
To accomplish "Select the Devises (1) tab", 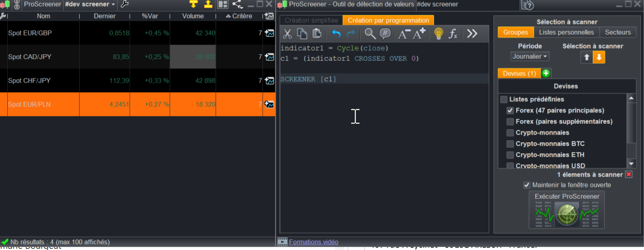I will [x=519, y=73].
